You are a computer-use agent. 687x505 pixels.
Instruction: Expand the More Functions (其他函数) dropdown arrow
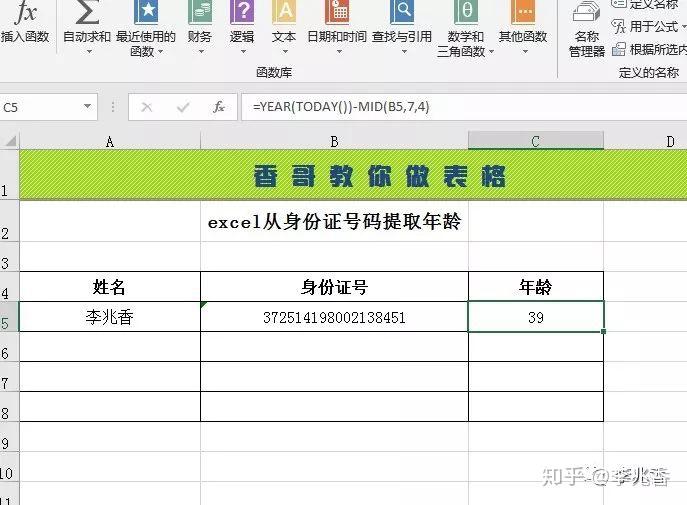525,52
